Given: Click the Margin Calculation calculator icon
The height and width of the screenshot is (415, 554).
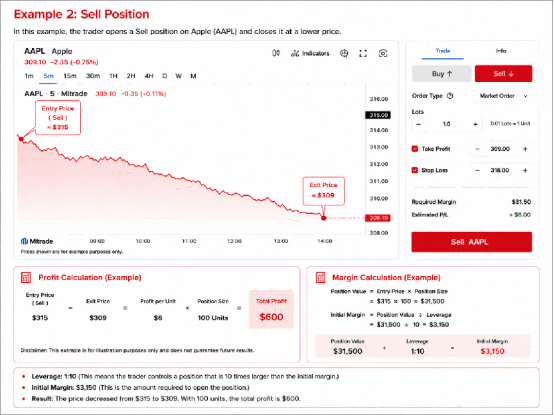Looking at the screenshot, I should coord(320,277).
